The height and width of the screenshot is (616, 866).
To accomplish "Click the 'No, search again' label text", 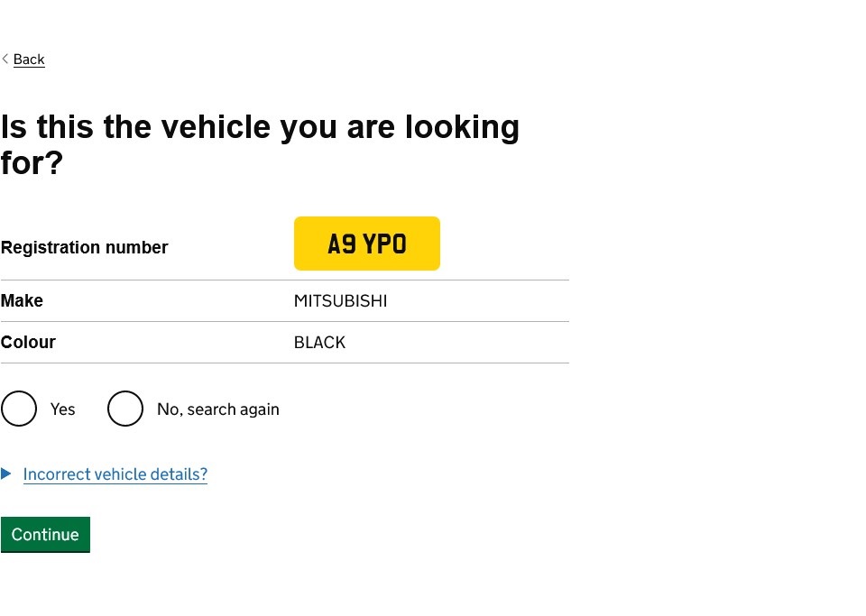I will pos(217,409).
